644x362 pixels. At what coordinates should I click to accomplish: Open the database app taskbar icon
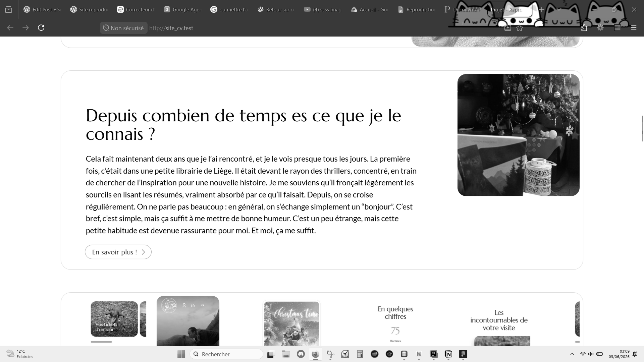click(x=404, y=354)
